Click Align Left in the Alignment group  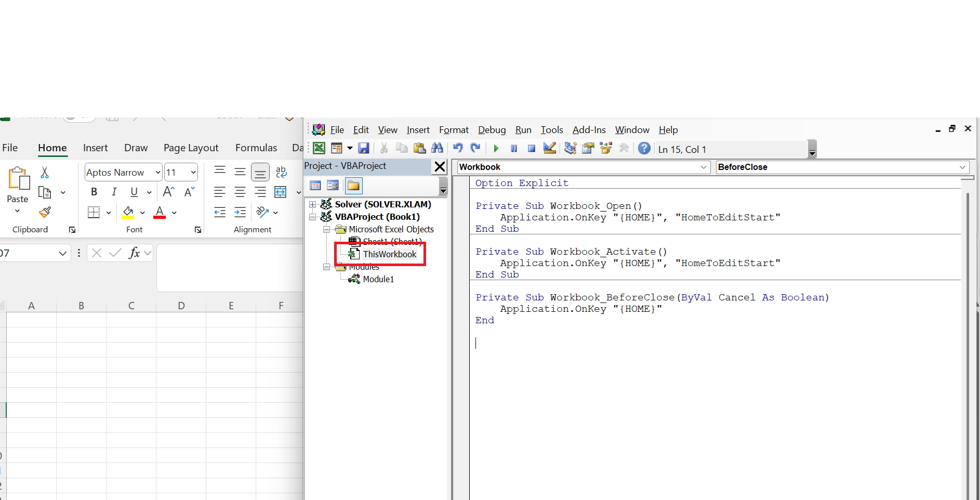pos(220,192)
